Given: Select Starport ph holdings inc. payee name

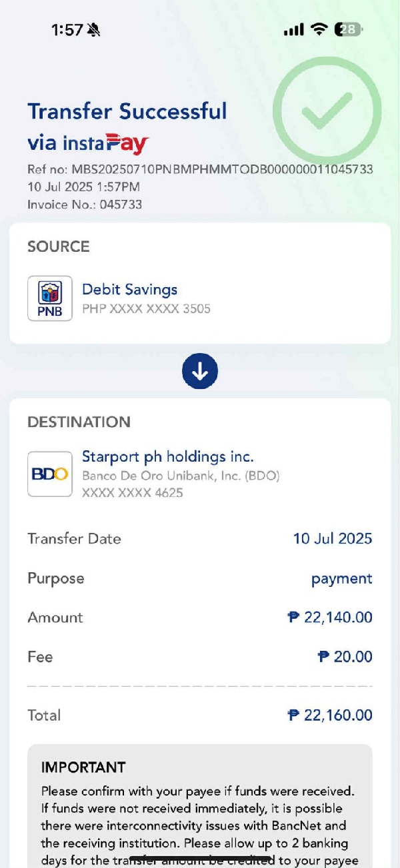Looking at the screenshot, I should 167,457.
